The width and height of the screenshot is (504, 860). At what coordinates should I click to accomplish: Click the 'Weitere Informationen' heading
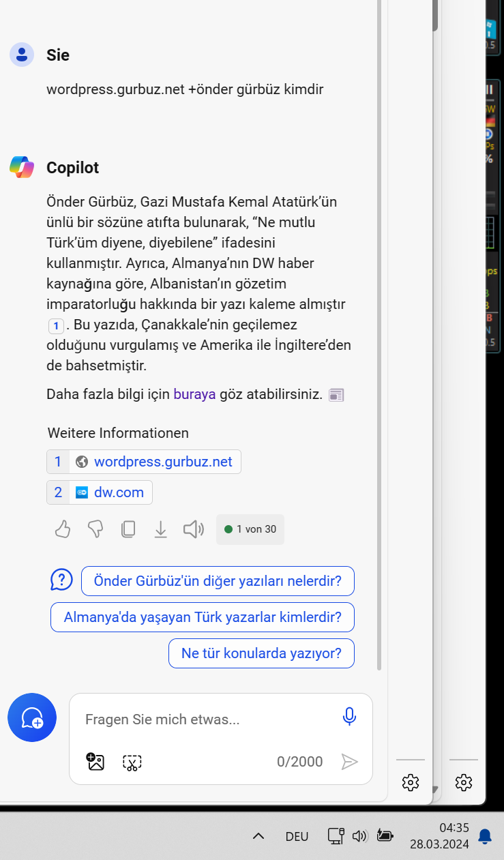coord(118,433)
